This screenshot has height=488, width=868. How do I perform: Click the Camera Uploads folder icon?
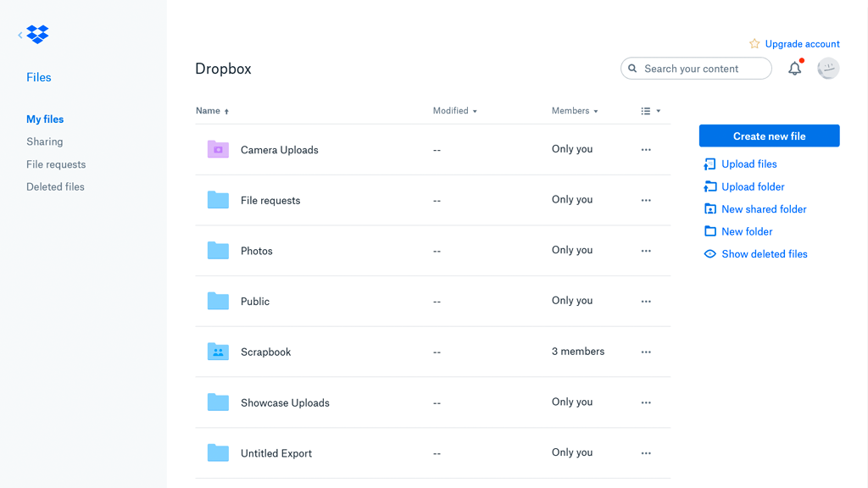pos(218,150)
